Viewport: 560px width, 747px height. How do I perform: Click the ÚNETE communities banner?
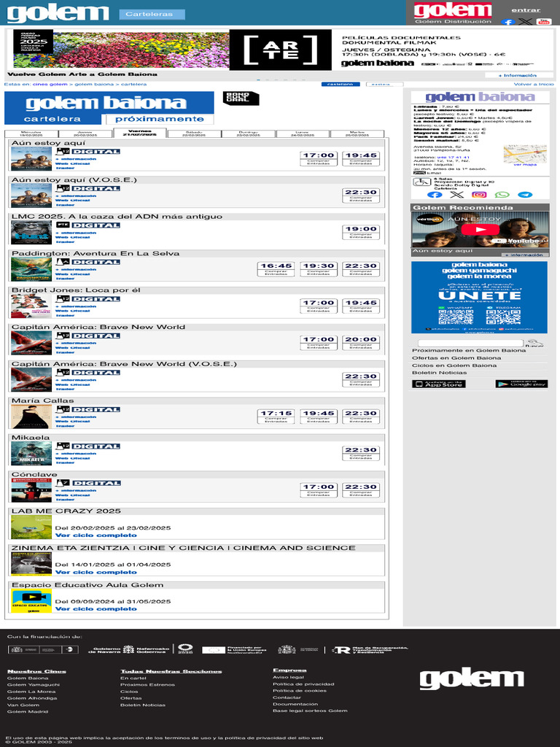point(479,298)
